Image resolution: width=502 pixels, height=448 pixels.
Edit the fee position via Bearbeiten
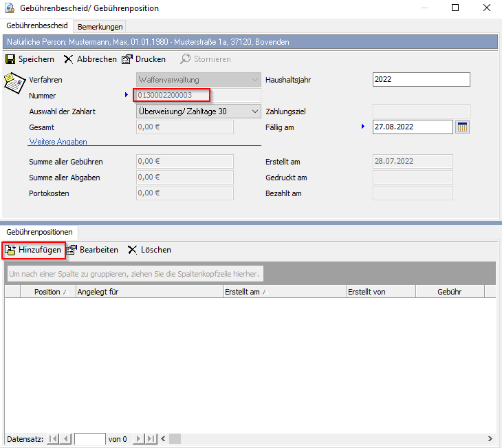click(92, 250)
